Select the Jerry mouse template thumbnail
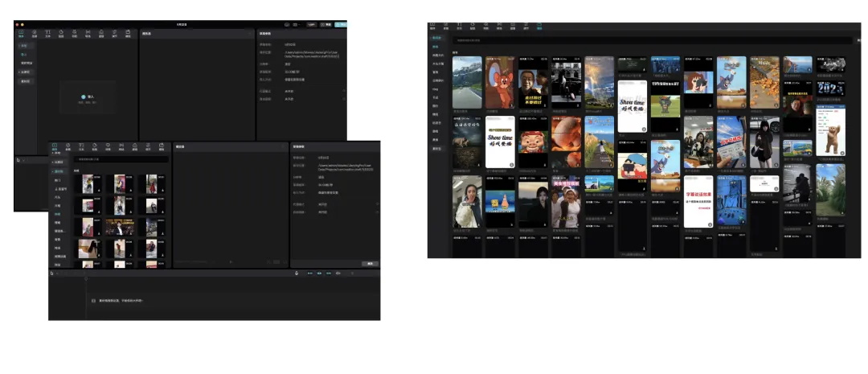The width and height of the screenshot is (868, 374). click(x=499, y=82)
